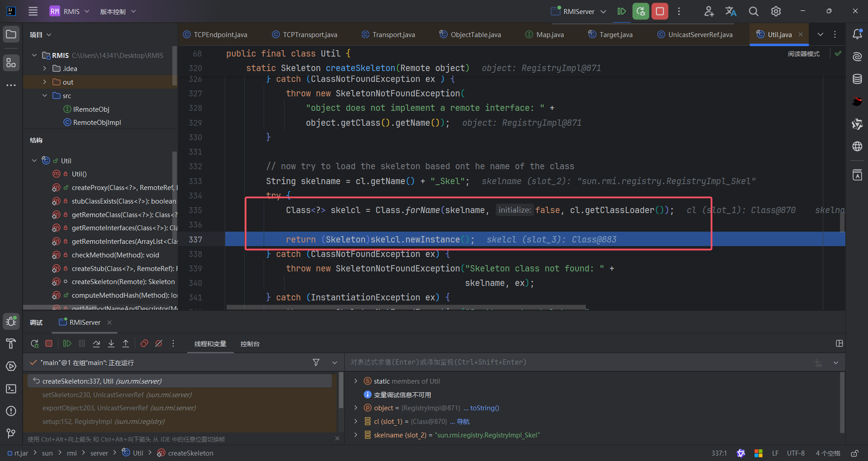Open RMIS project dropdown
868x461 pixels.
click(x=69, y=11)
